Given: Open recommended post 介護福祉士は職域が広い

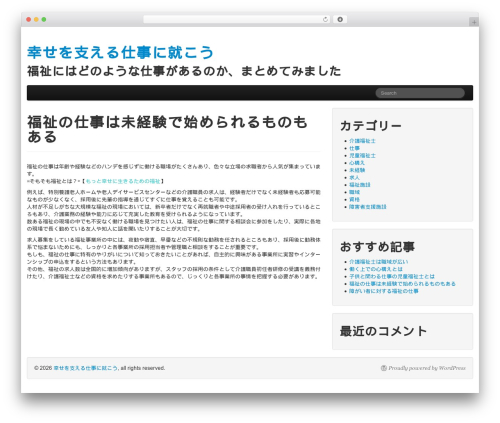Looking at the screenshot, I should [378, 262].
